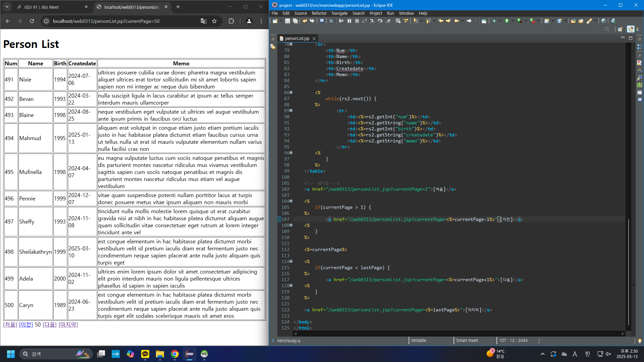Bookmark page with the star icon
Screen dimensions: 644x362
click(214, 21)
